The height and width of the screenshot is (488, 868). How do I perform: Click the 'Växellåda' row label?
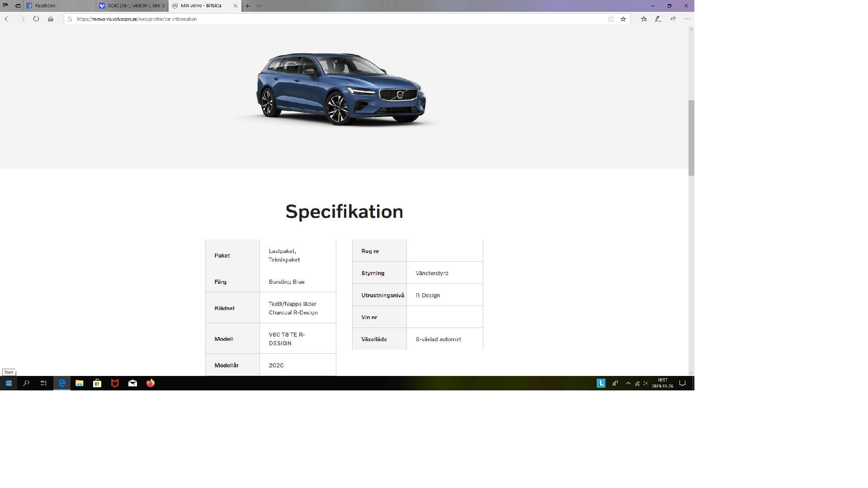coord(374,339)
